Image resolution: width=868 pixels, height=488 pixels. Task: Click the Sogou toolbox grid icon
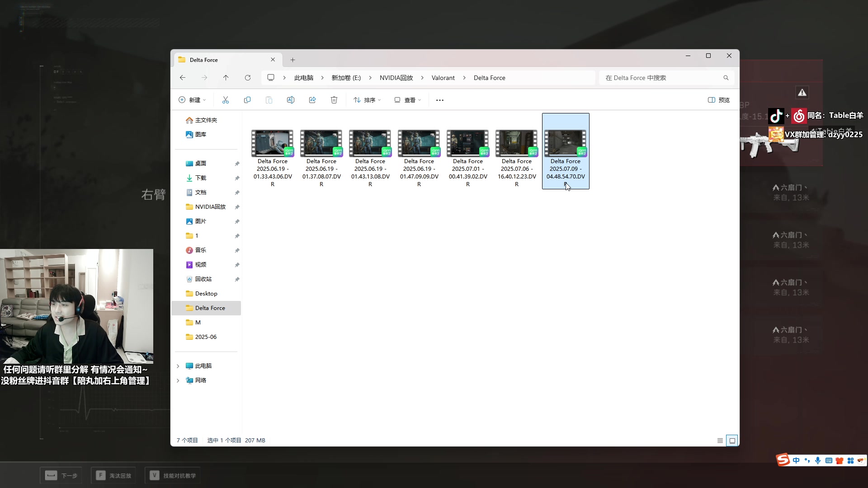tap(850, 460)
